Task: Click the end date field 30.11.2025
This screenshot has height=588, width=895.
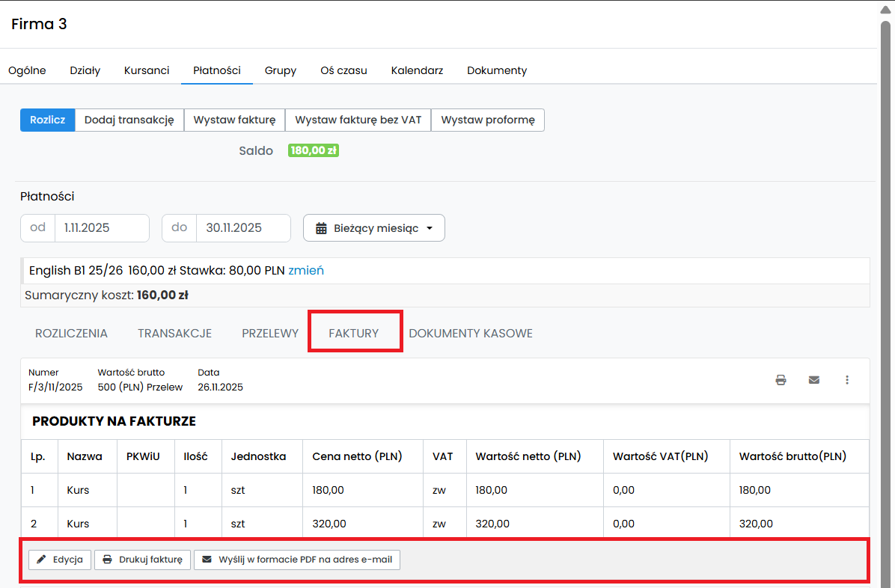Action: point(242,228)
